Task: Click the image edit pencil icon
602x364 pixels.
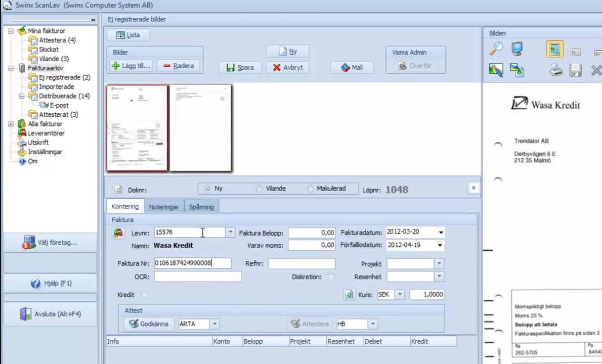Action: tap(496, 70)
